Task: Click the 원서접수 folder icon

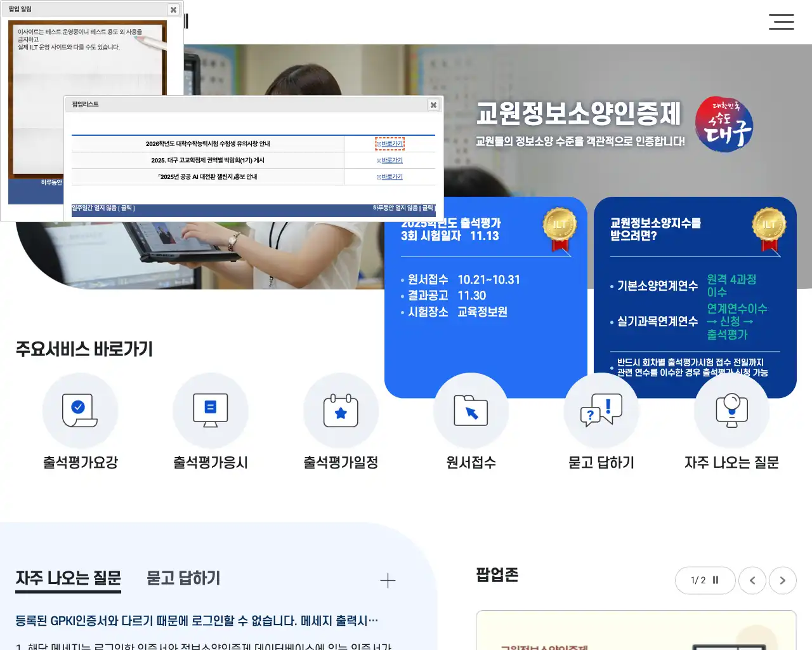Action: [x=471, y=410]
